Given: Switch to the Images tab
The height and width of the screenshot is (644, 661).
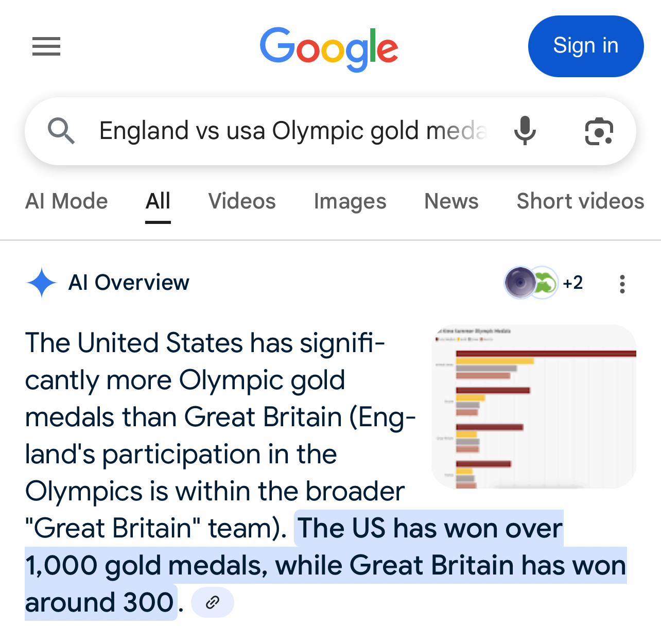Looking at the screenshot, I should coord(350,201).
